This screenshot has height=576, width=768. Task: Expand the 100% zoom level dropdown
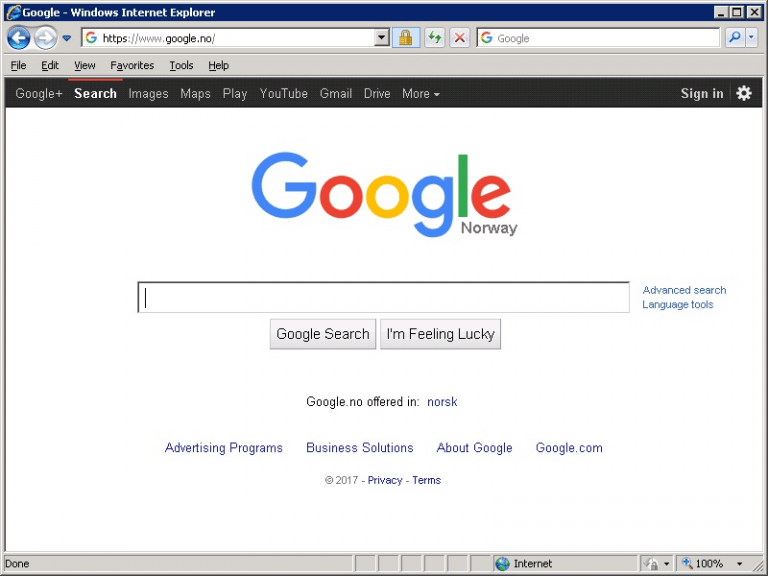(x=739, y=564)
